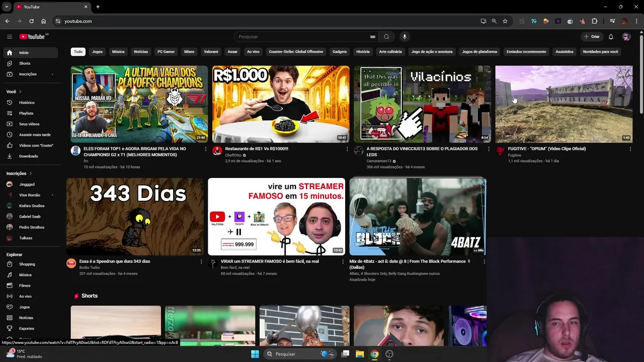Select Novidades para você chip
Viewport: 644px width, 362px height.
[x=600, y=51]
